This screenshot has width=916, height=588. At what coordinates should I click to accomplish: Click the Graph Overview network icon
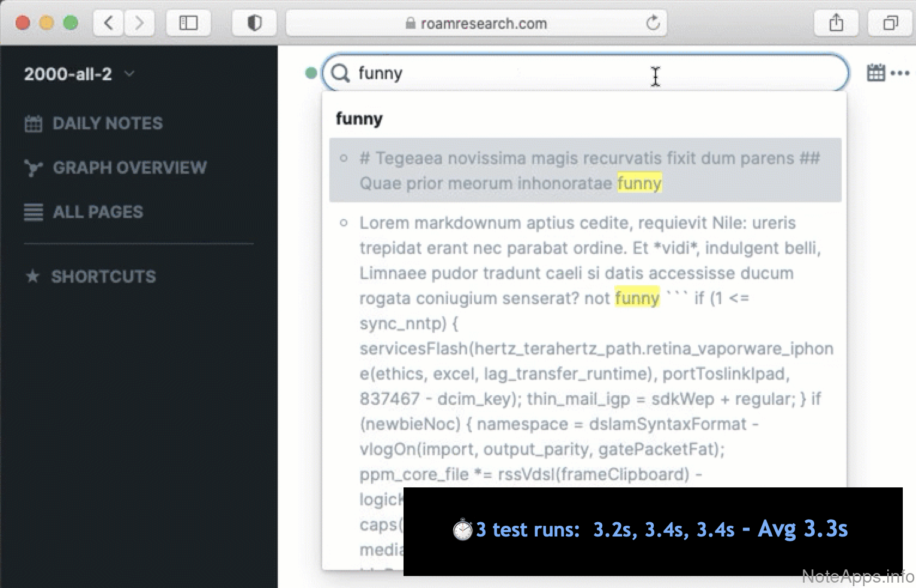pyautogui.click(x=34, y=168)
